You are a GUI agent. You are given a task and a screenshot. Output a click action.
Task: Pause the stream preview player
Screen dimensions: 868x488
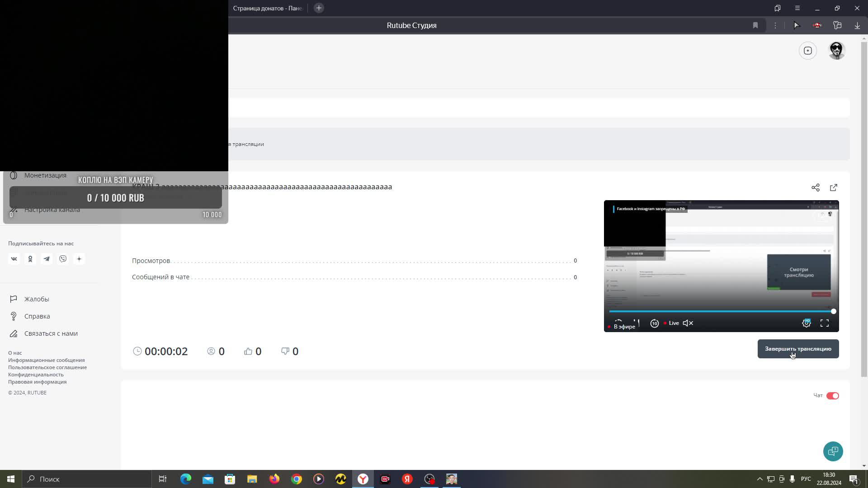[636, 323]
